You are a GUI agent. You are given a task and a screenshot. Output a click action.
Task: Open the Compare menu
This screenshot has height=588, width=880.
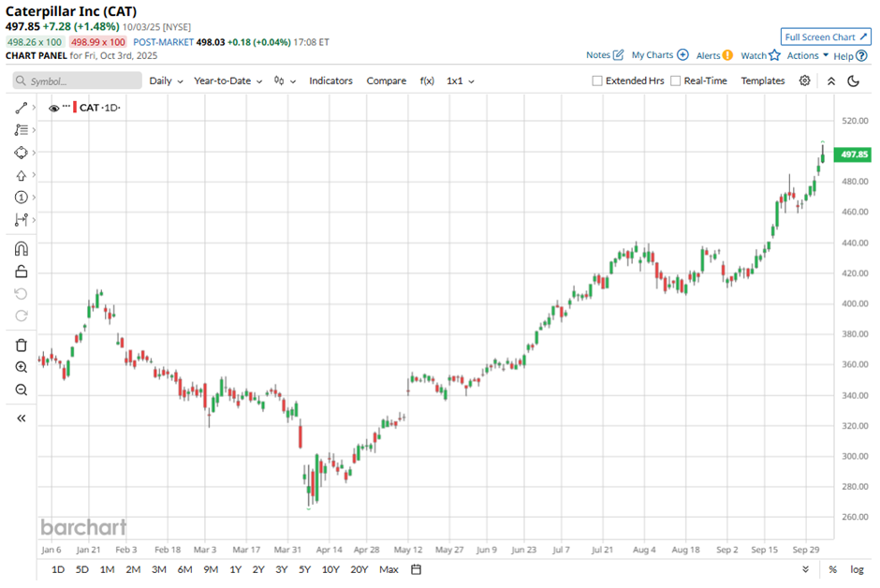[386, 81]
